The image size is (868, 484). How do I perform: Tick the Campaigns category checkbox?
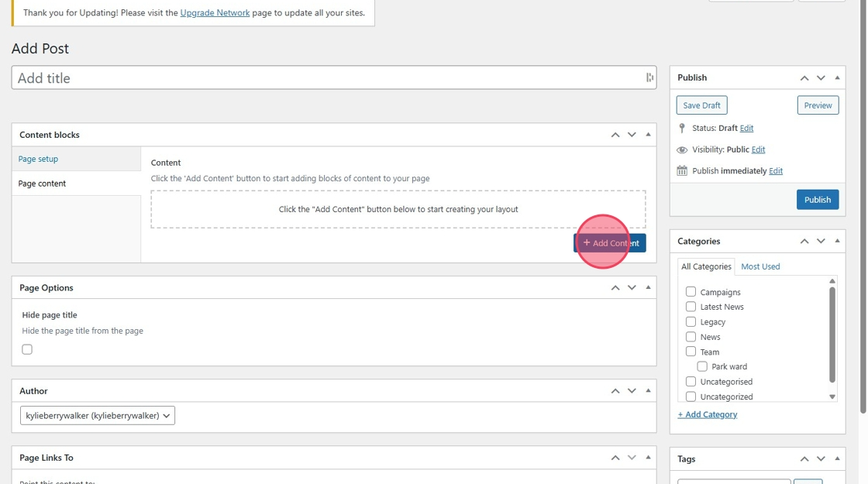[691, 292]
